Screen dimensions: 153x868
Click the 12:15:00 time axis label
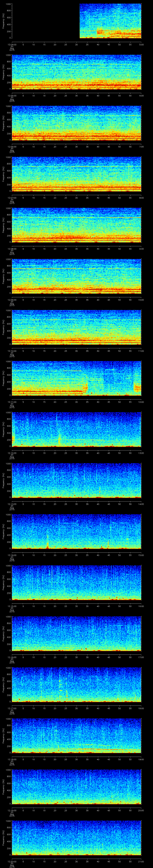[x=12, y=606]
